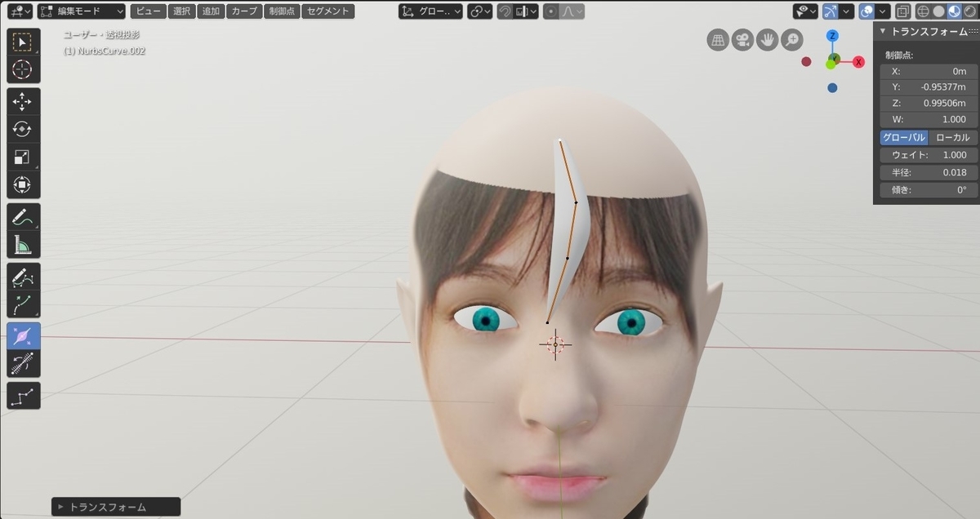Select wireframe viewport shading
The image size is (980, 519).
pos(923,11)
